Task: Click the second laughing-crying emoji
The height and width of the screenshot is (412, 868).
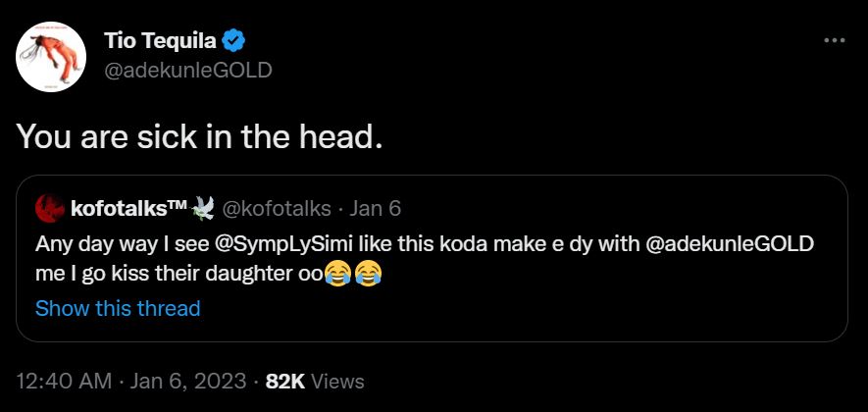Action: [368, 275]
